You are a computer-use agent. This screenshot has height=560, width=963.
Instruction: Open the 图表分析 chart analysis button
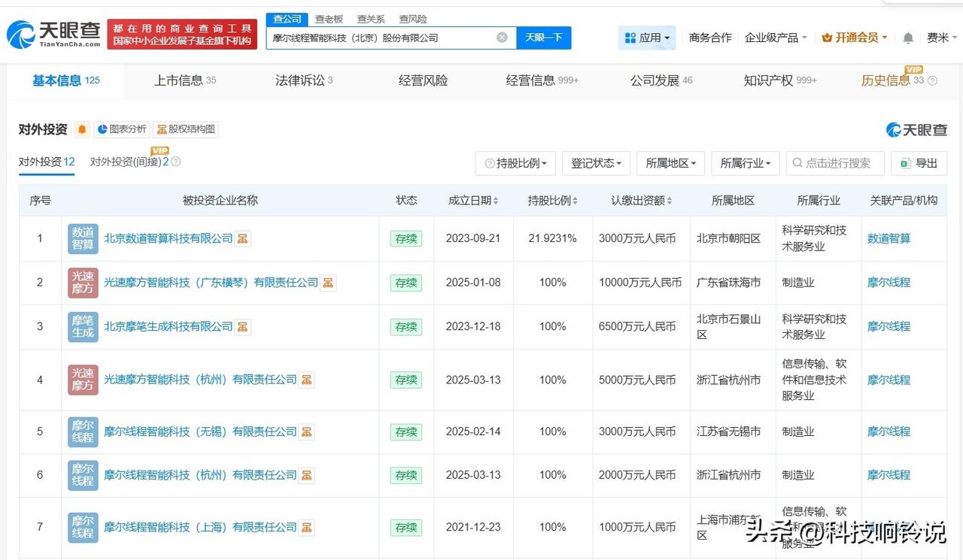122,129
